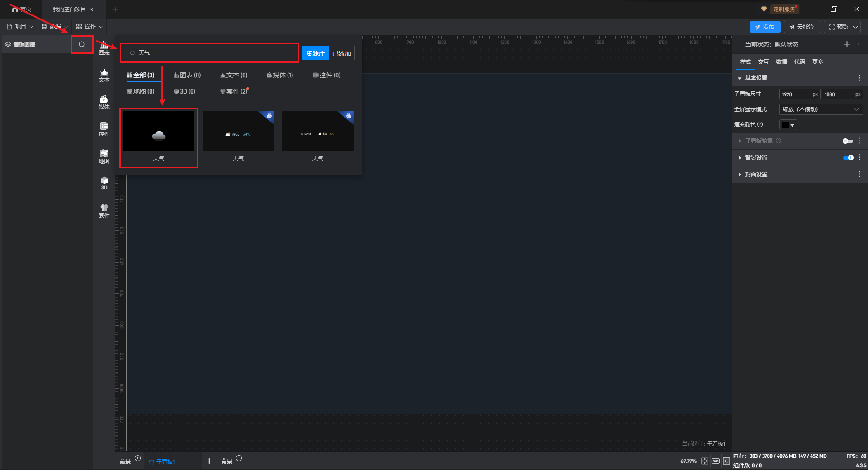Expand the 封面设置 section
Screen dimensions: 868x470
pyautogui.click(x=740, y=174)
